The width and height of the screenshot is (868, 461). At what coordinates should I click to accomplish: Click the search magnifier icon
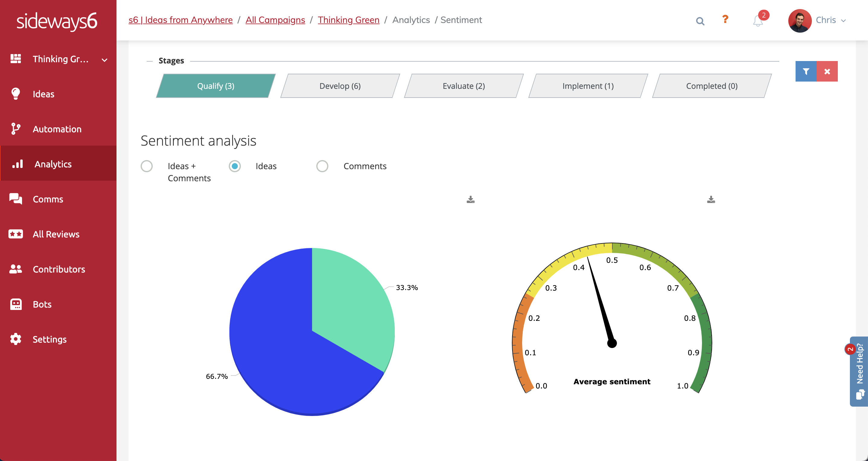[x=700, y=21]
